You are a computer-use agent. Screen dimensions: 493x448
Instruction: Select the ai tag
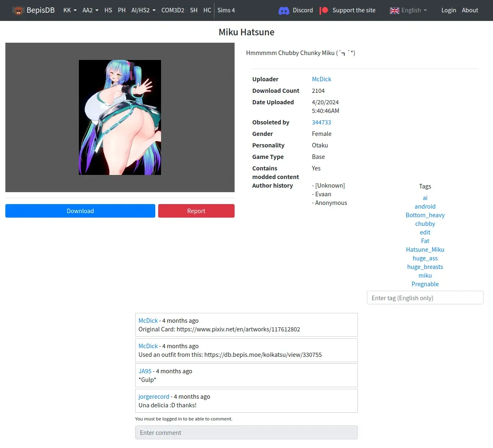(x=425, y=198)
